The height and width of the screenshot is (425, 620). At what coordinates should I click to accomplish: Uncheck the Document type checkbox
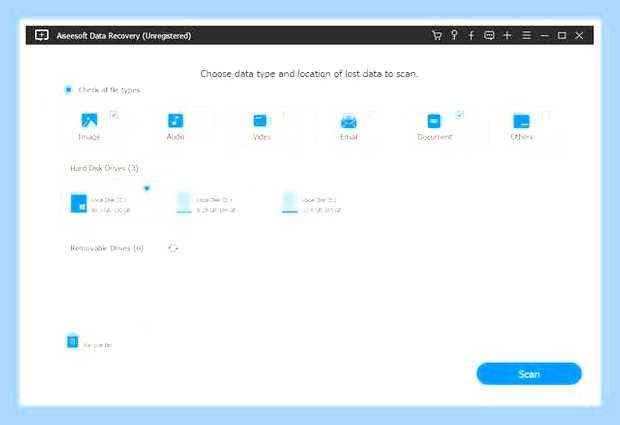[x=459, y=115]
